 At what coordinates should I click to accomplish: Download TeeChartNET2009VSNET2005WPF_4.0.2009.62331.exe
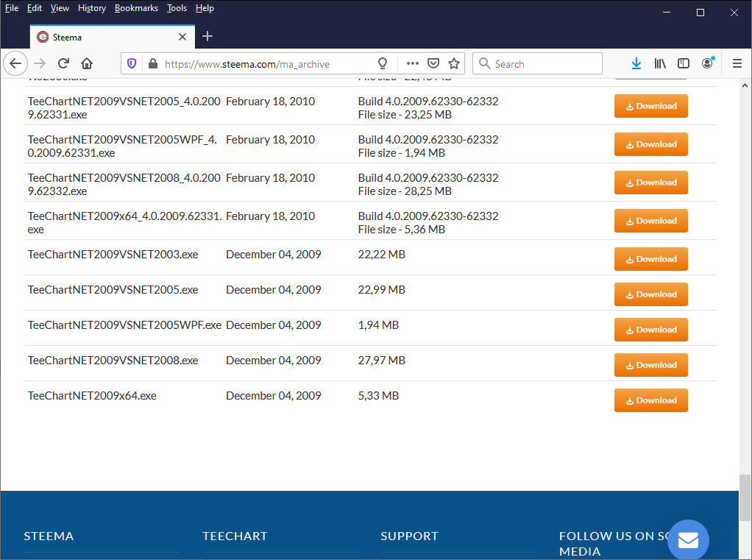coord(650,144)
